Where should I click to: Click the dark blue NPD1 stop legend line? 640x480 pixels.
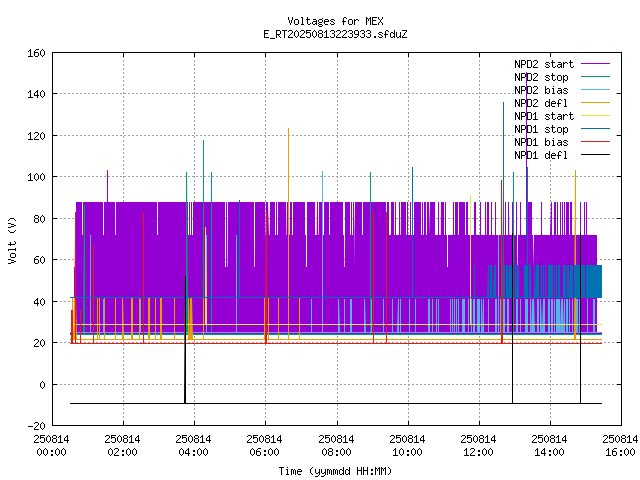(x=596, y=129)
